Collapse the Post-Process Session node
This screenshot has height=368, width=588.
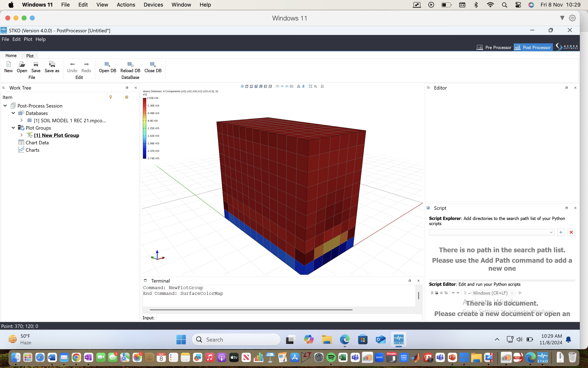click(x=5, y=106)
